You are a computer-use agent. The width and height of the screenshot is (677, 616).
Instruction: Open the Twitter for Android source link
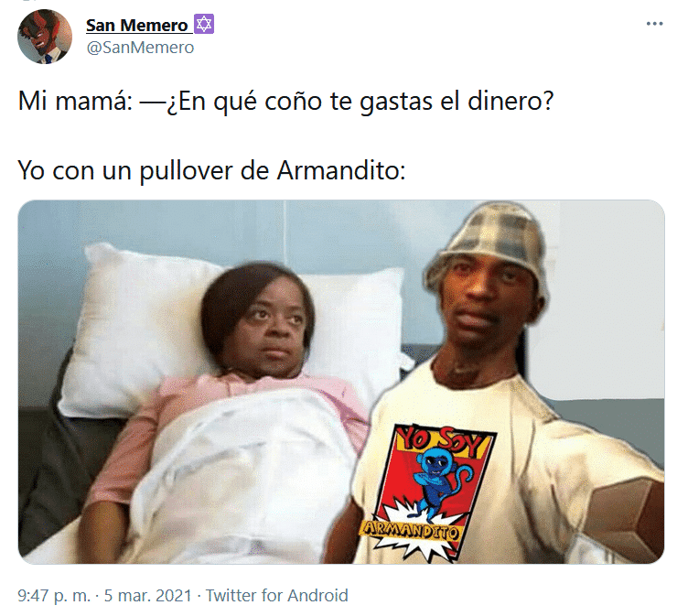277,595
